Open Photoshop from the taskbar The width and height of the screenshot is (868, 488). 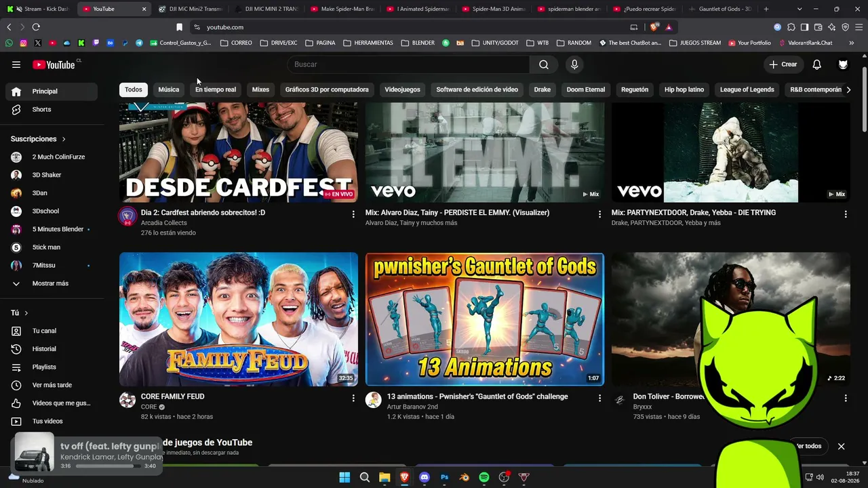pyautogui.click(x=445, y=477)
